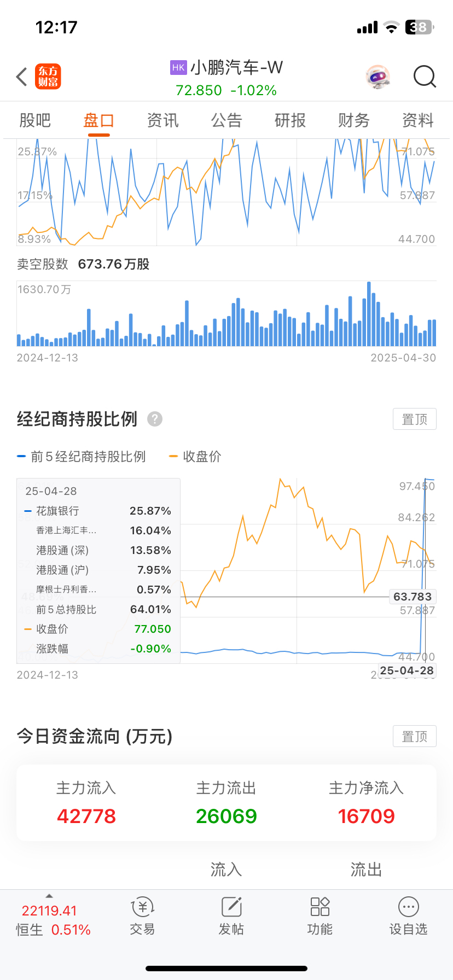The height and width of the screenshot is (980, 453).
Task: Tap the 25-04-28 crosshair date marker
Action: pos(406,670)
